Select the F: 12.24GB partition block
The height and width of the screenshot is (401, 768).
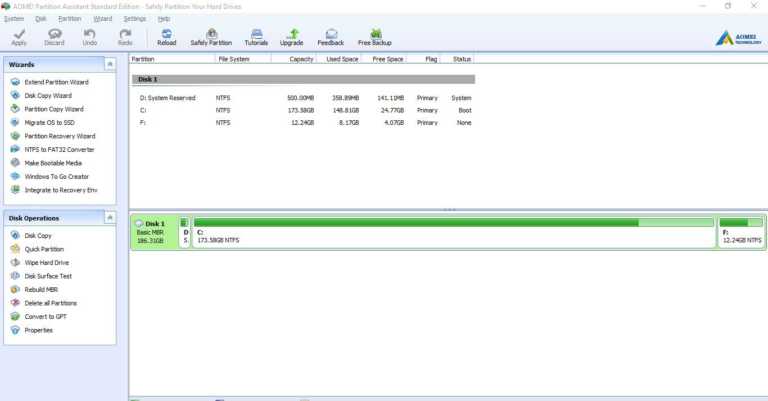[x=741, y=232]
